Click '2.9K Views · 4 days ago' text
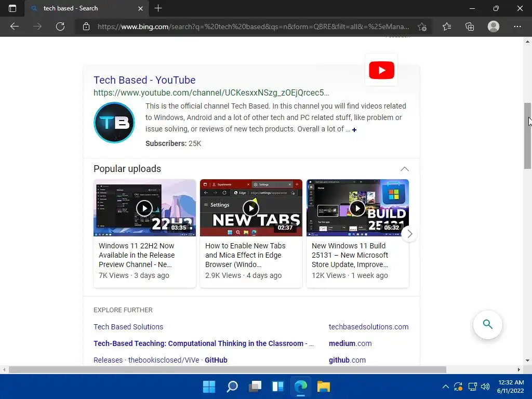532x399 pixels. click(243, 275)
